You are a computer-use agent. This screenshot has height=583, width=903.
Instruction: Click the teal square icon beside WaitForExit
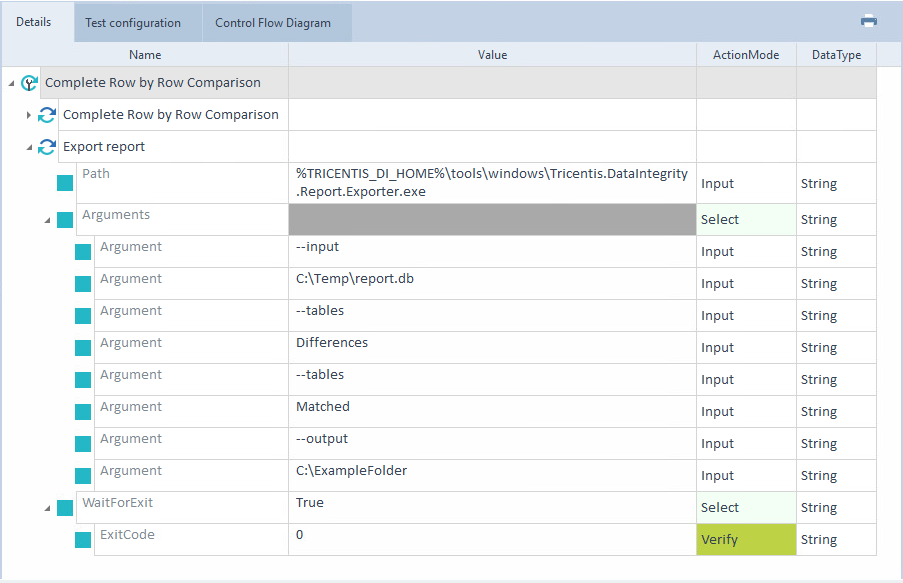pyautogui.click(x=65, y=507)
